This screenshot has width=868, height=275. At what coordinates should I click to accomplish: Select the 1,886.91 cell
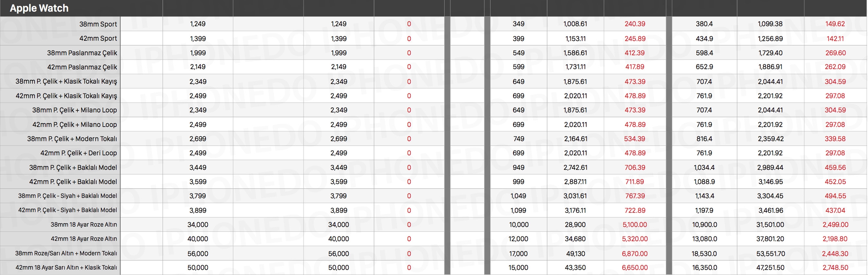click(770, 67)
